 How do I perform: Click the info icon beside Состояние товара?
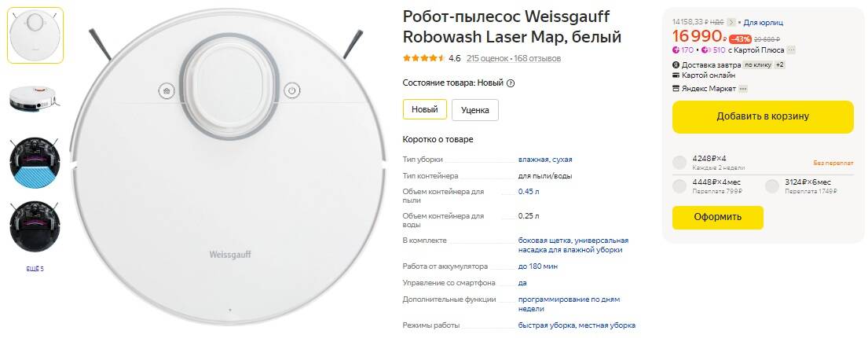tap(511, 83)
